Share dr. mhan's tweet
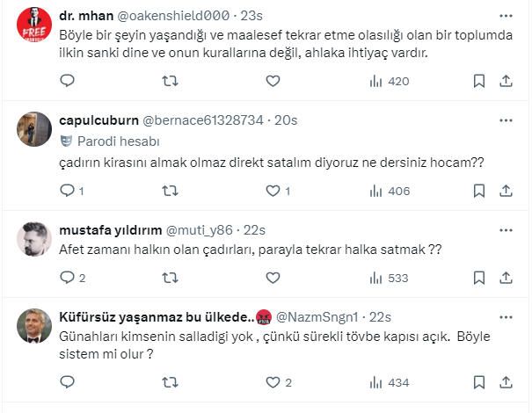Screen dimensions: 532x413 pos(506,81)
